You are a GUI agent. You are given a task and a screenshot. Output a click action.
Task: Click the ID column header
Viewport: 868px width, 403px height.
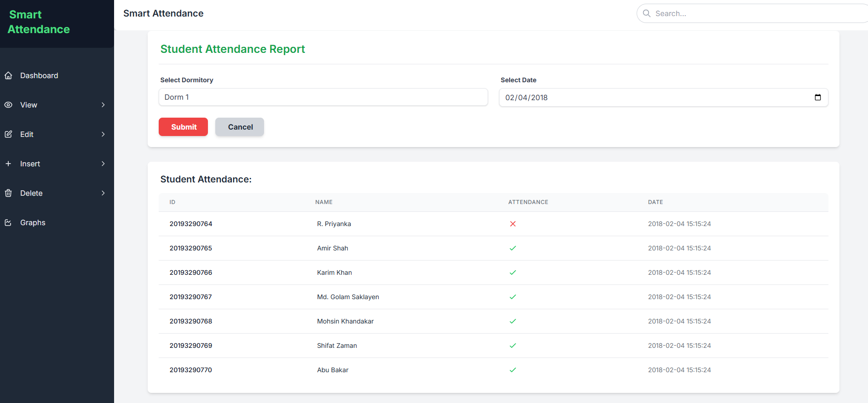click(x=172, y=202)
